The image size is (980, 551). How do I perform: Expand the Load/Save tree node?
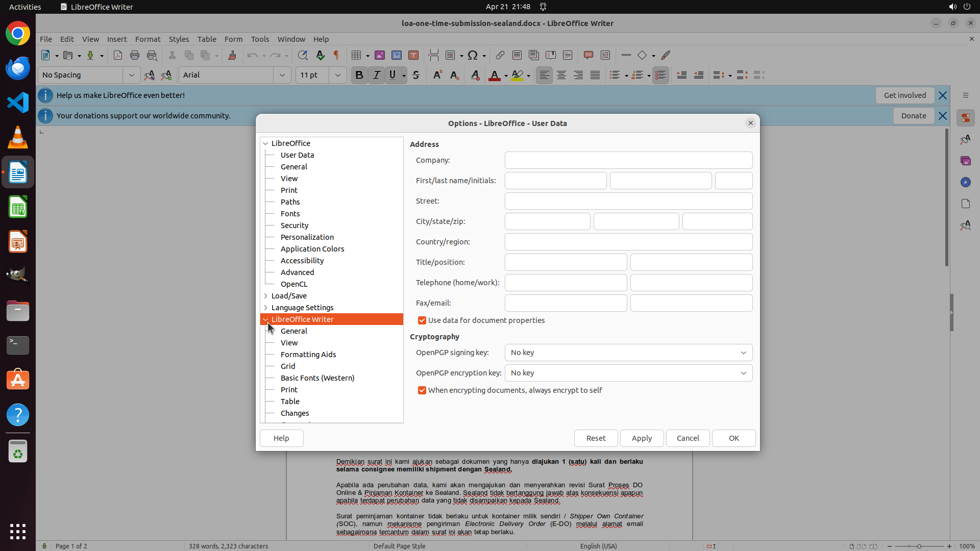tap(265, 296)
